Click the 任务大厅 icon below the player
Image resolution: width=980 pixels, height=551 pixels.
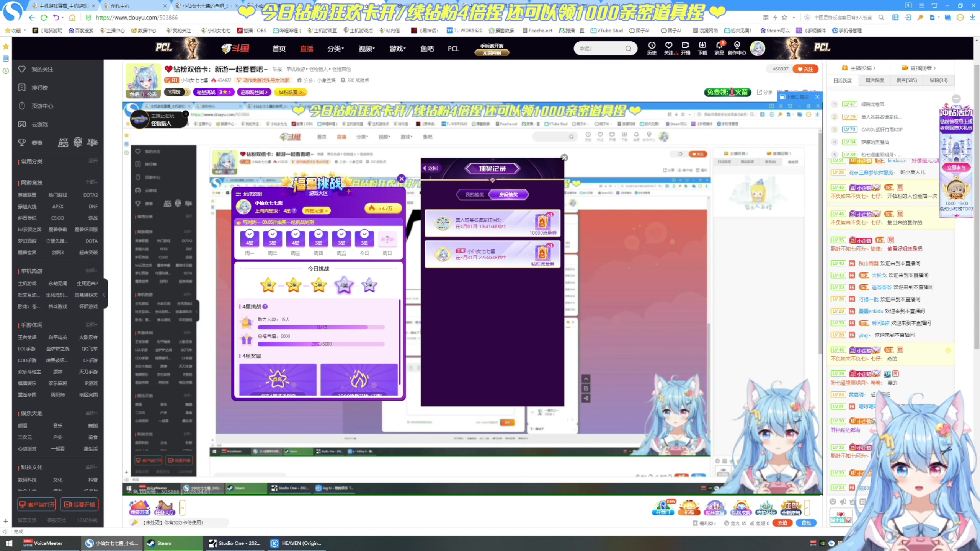pos(165,507)
